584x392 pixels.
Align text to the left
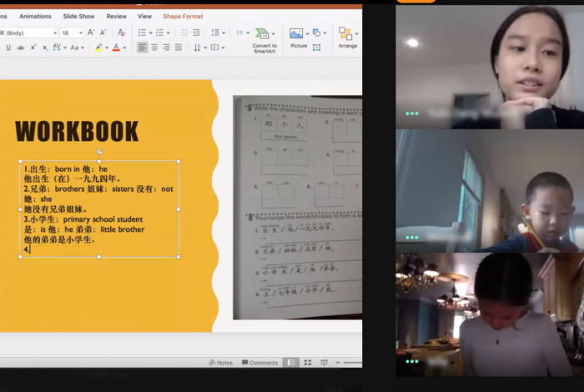tap(142, 48)
